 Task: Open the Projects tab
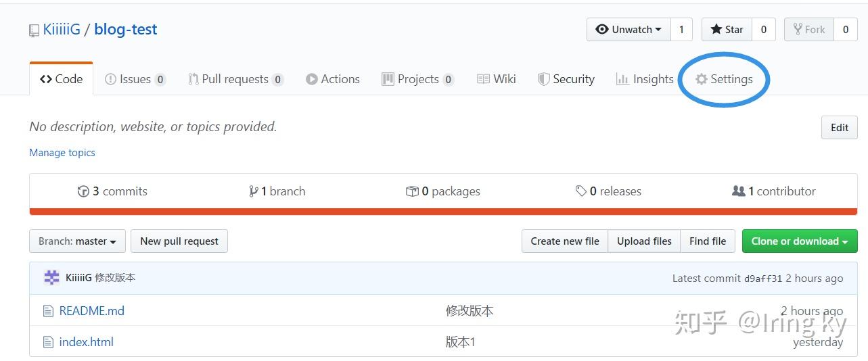417,79
